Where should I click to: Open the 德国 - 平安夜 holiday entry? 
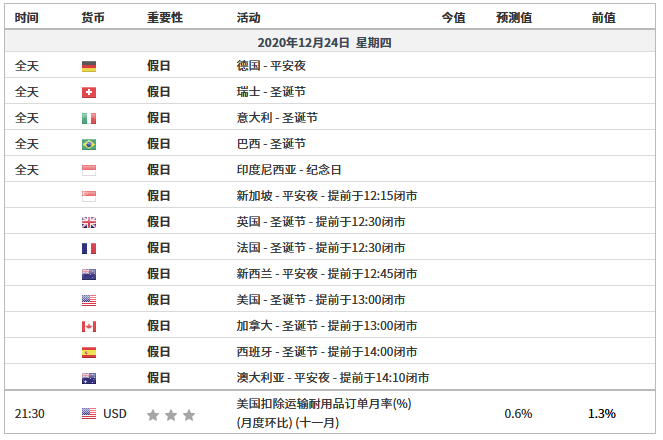(270, 66)
